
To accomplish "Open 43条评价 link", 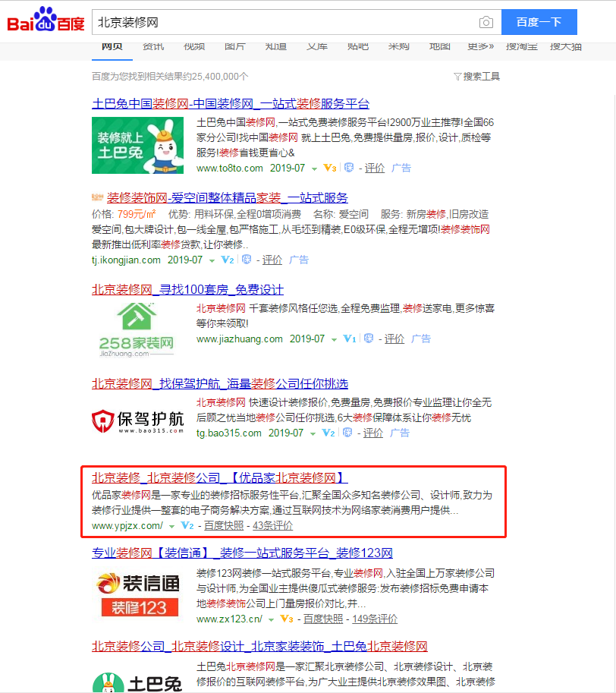I will pyautogui.click(x=273, y=525).
